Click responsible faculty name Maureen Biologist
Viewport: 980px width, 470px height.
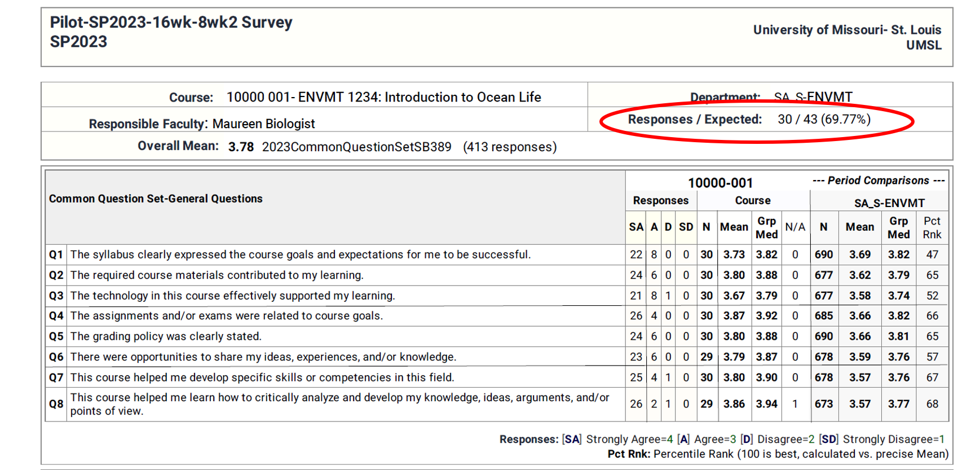point(263,124)
